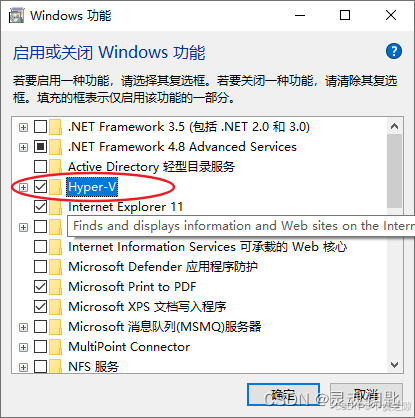Expand the Microsoft 消息队列(MSMQ)服务器 node
The height and width of the screenshot is (418, 415).
pyautogui.click(x=23, y=327)
